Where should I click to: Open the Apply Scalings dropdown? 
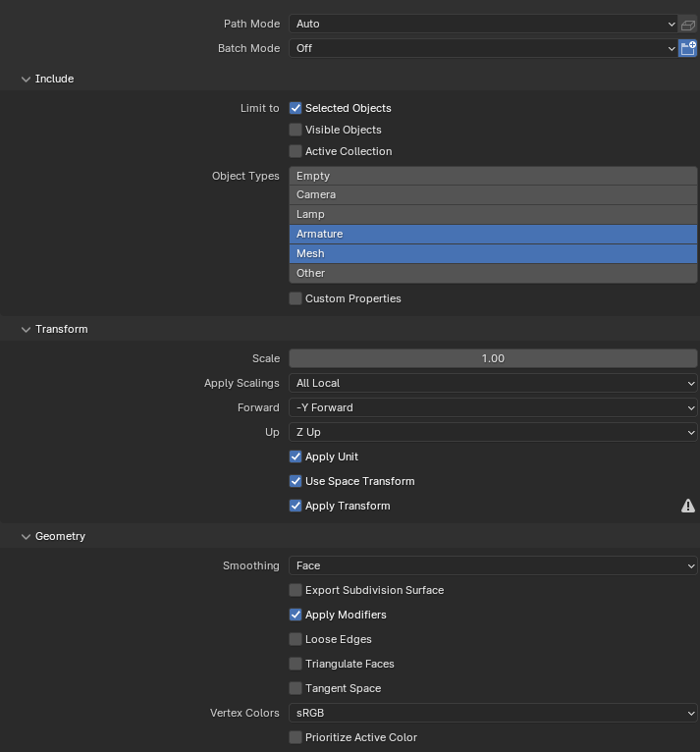[x=493, y=383]
